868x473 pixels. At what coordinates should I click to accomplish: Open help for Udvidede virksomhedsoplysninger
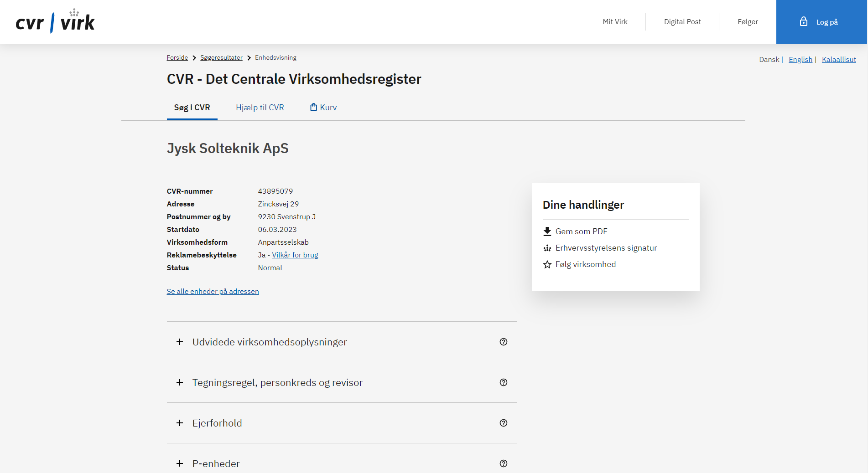pyautogui.click(x=504, y=342)
